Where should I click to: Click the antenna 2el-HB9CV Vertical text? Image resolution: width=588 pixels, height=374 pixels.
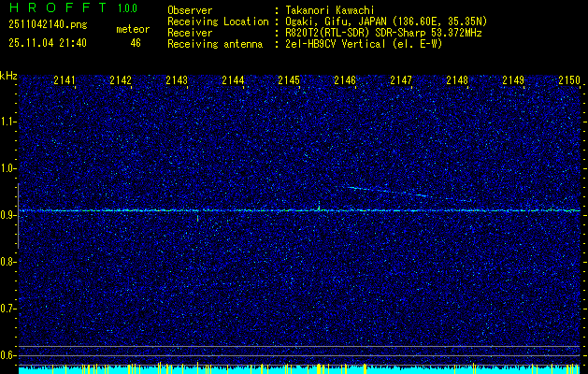point(336,44)
